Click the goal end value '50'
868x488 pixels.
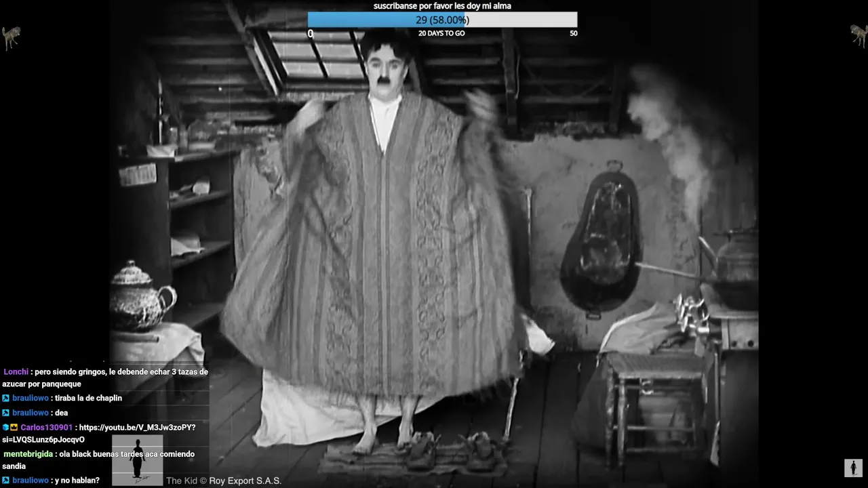point(573,33)
